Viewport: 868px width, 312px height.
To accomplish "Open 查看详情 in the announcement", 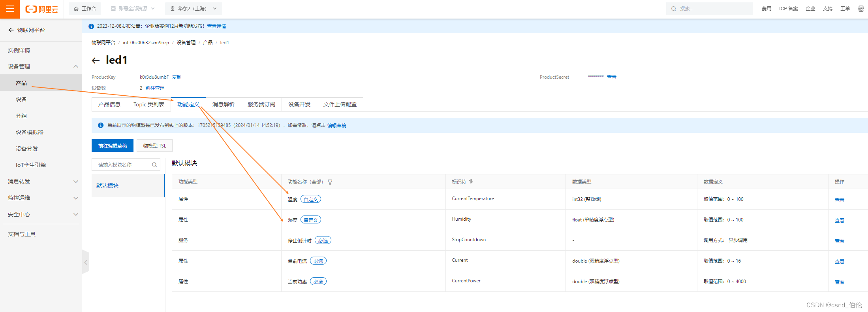I will [x=217, y=26].
